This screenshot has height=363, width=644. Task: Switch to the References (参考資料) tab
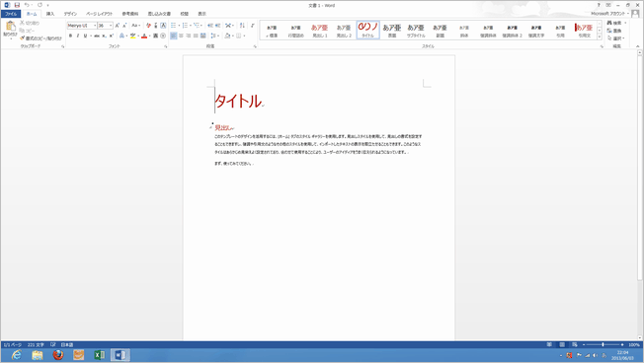tap(130, 14)
